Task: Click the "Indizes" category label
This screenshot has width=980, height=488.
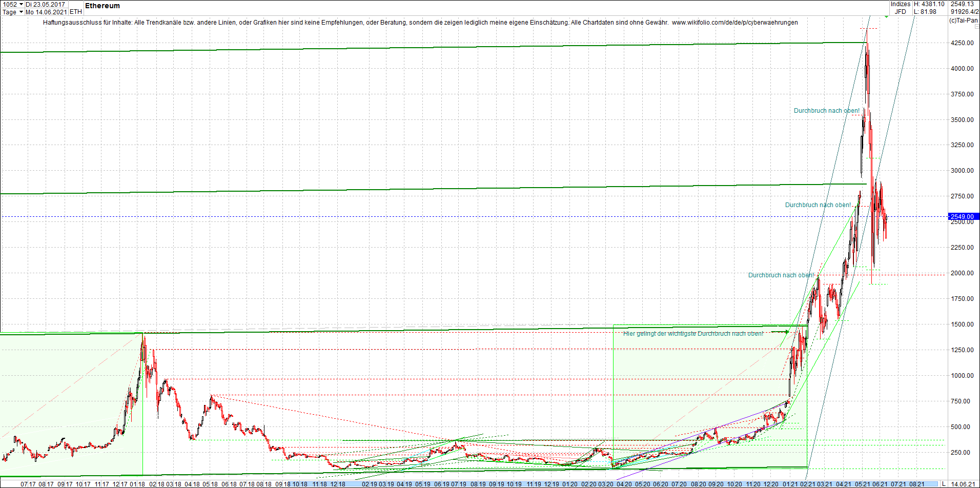Action: coord(900,4)
